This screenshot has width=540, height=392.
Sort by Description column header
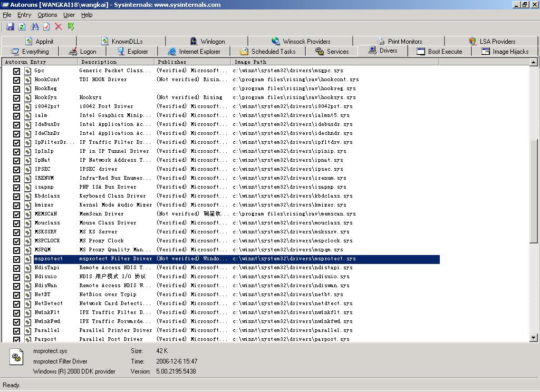pyautogui.click(x=117, y=62)
